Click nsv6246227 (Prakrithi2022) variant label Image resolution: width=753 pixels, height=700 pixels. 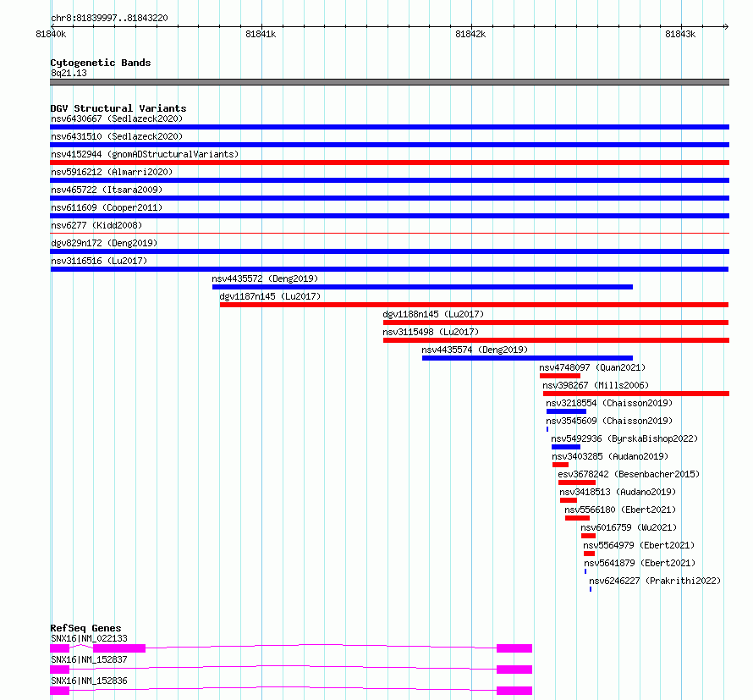tap(655, 581)
